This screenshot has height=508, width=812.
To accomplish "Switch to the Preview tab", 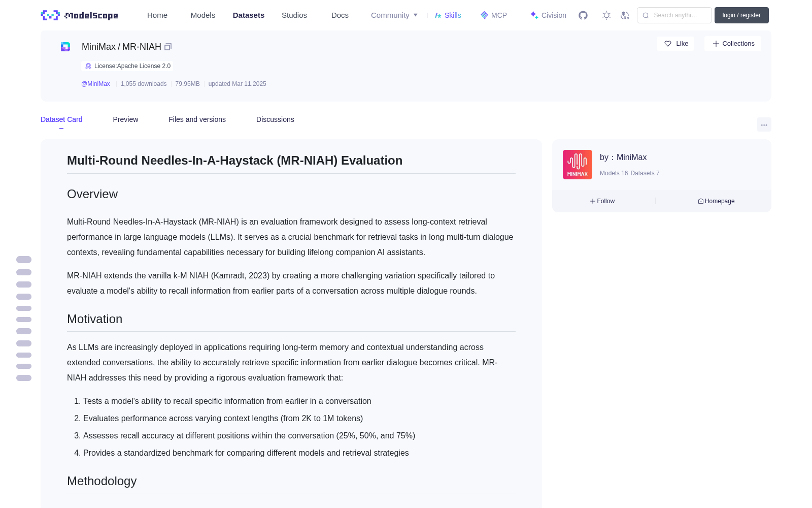I will coord(125,119).
